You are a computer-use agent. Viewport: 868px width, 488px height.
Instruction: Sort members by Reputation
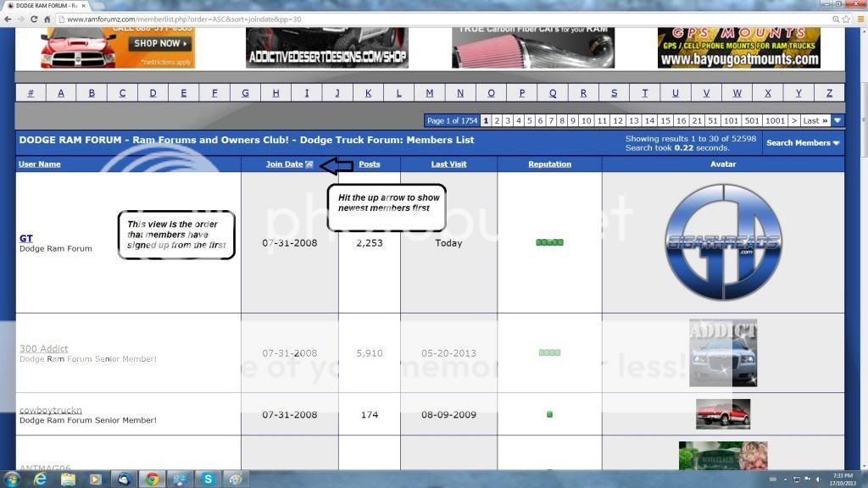point(549,164)
